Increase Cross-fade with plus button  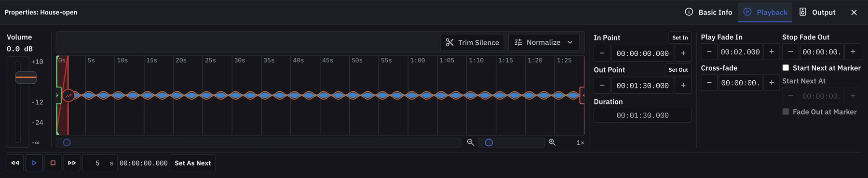coord(772,83)
